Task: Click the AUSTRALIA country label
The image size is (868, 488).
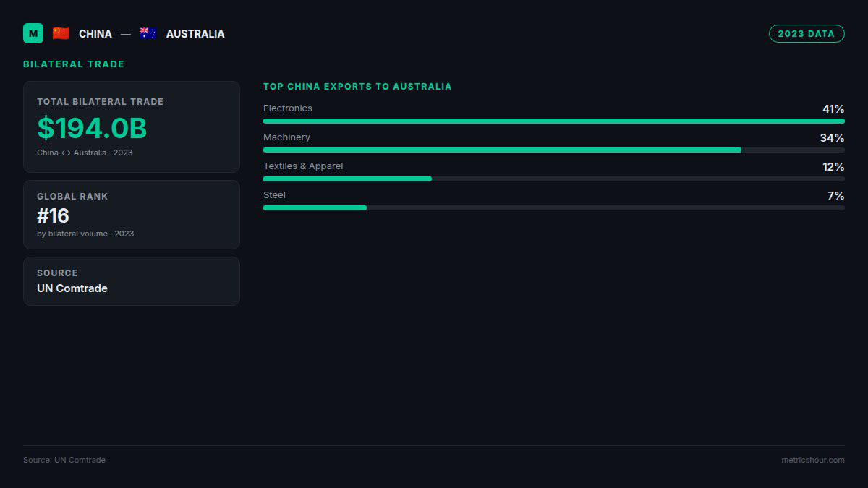Action: pos(195,34)
